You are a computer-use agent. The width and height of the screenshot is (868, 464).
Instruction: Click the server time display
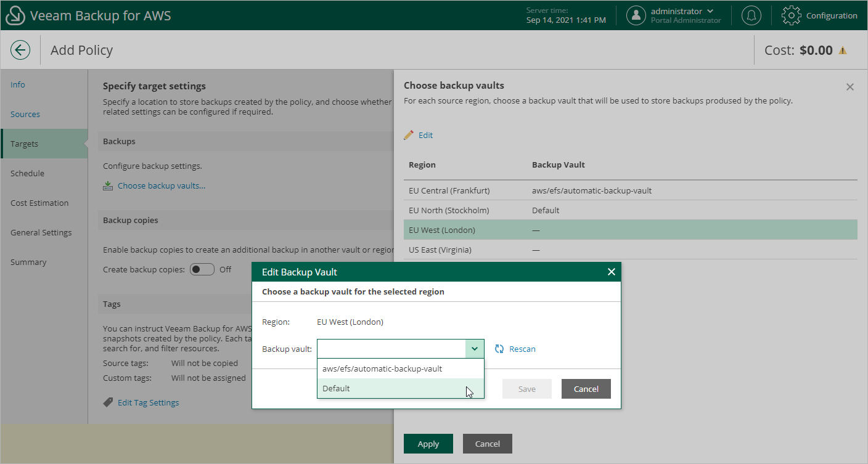point(566,15)
